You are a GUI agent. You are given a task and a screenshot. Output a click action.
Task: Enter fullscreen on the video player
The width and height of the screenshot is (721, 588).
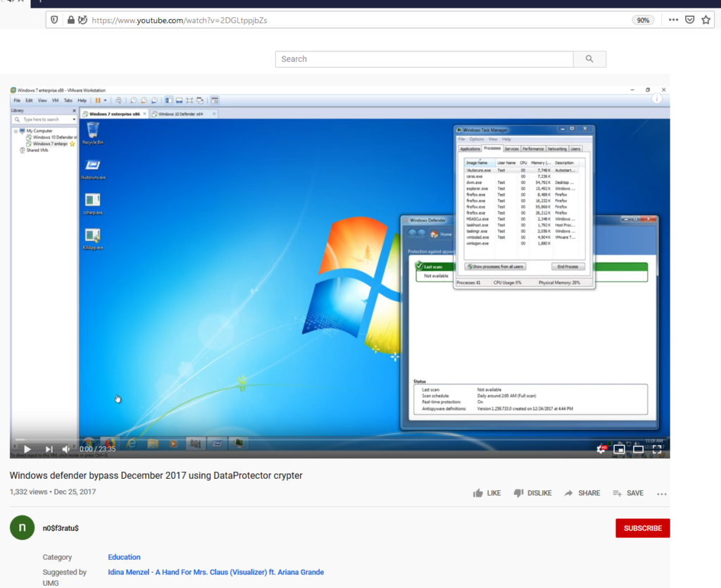coord(657,449)
